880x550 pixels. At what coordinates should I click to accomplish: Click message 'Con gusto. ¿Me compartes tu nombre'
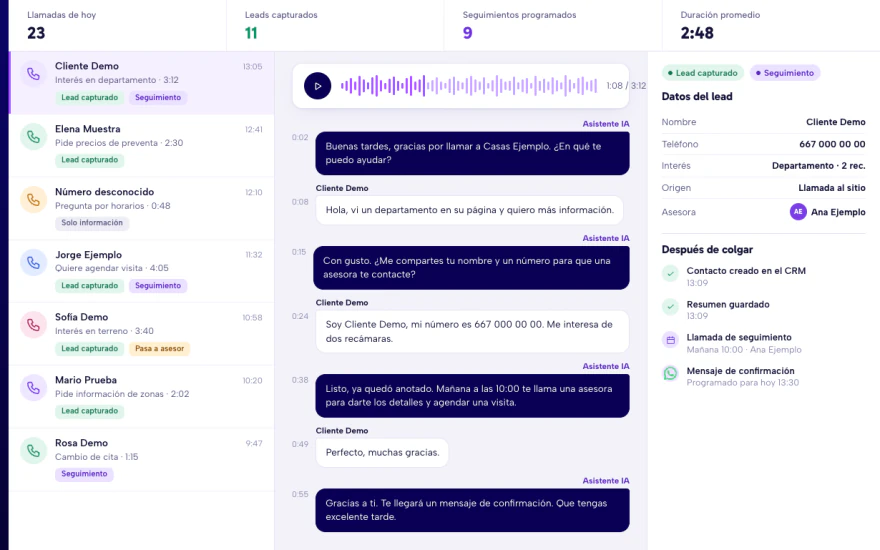[471, 268]
